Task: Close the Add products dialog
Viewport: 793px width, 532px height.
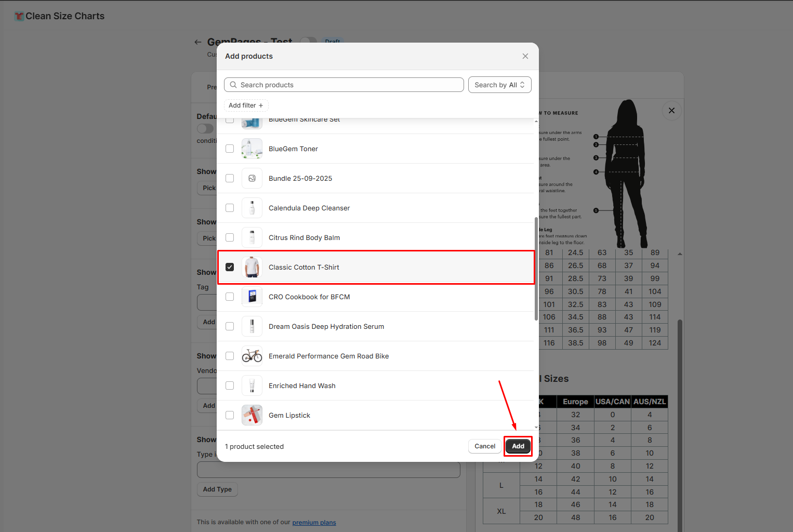Action: coord(525,56)
